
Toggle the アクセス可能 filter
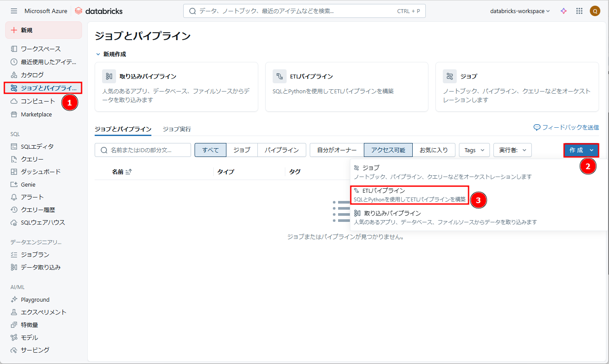tap(388, 150)
